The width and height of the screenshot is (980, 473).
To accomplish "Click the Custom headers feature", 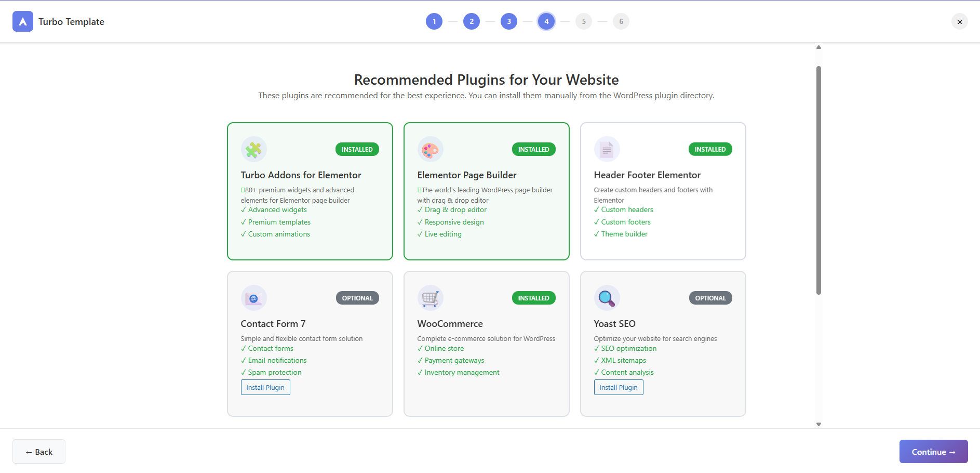I will pos(624,210).
